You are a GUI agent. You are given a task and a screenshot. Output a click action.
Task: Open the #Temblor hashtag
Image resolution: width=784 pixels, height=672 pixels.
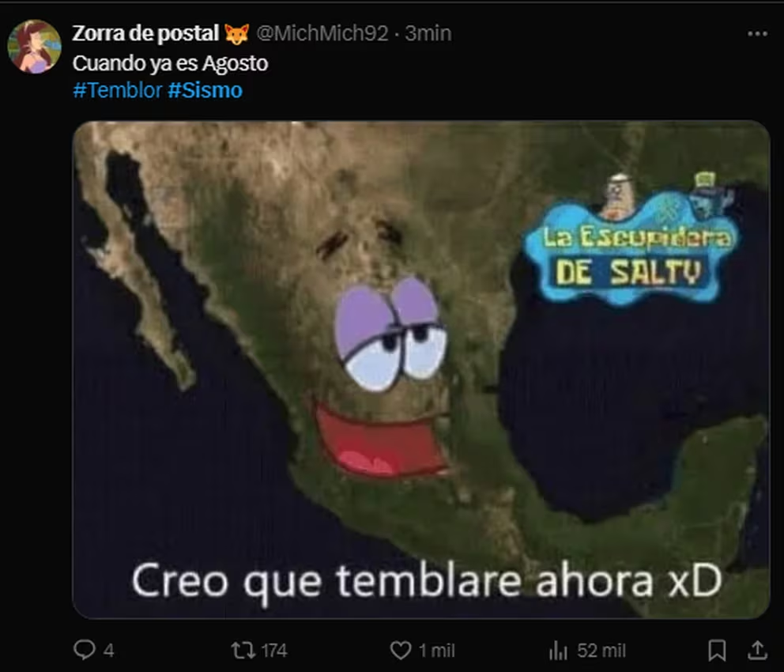pyautogui.click(x=118, y=90)
